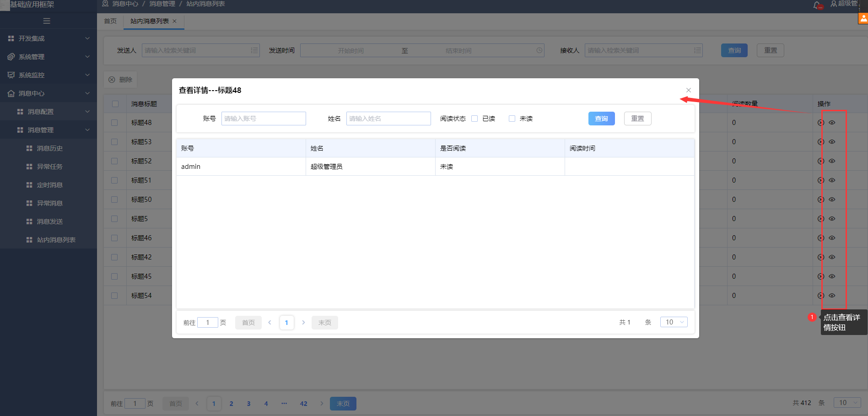
Task: Close the 查看详情 dialog with X
Action: tap(689, 90)
